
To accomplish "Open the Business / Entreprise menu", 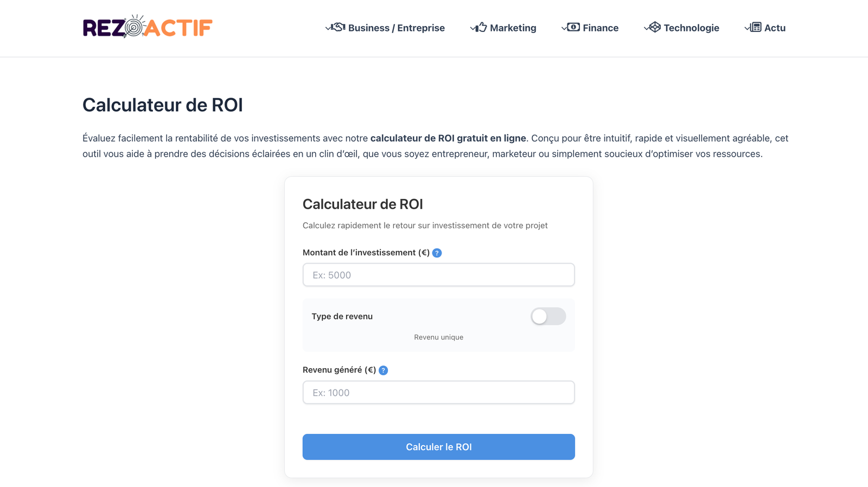I will click(x=397, y=28).
